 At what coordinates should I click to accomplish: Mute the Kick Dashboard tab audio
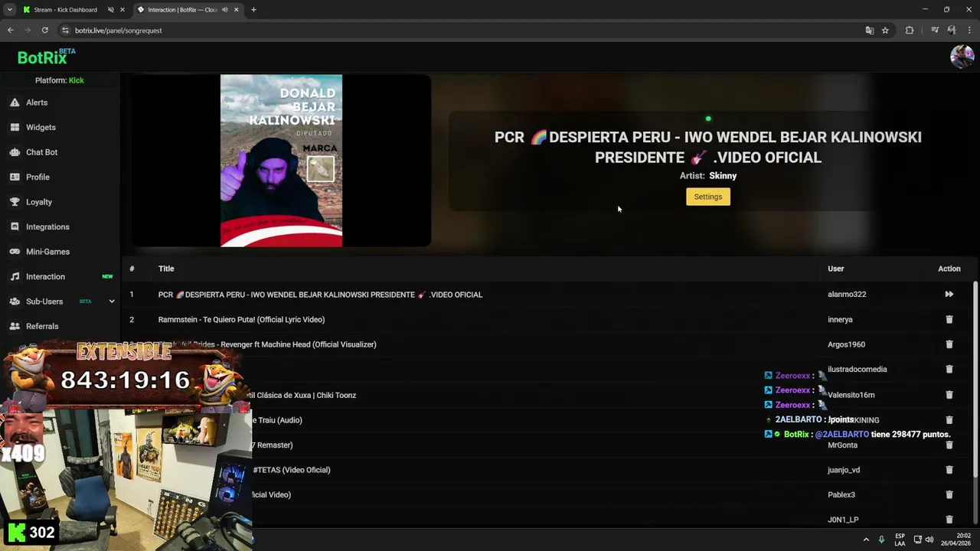(x=110, y=10)
